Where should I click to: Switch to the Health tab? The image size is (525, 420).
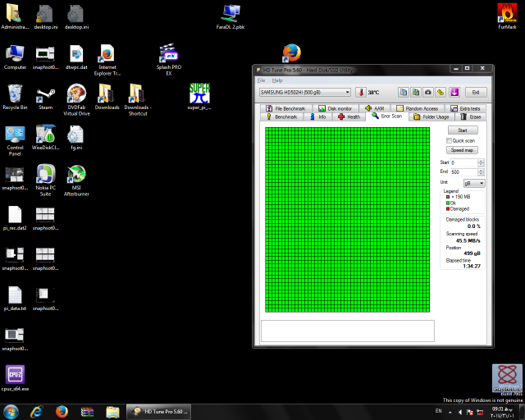pos(349,116)
